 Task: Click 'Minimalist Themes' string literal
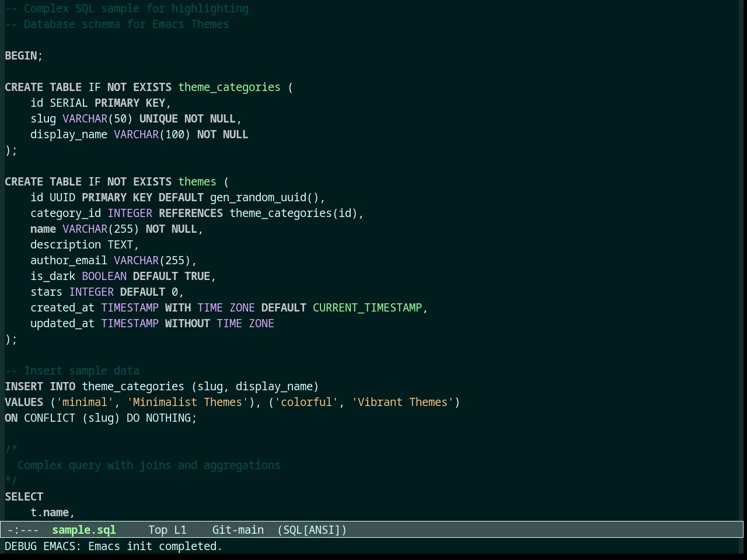tap(187, 402)
